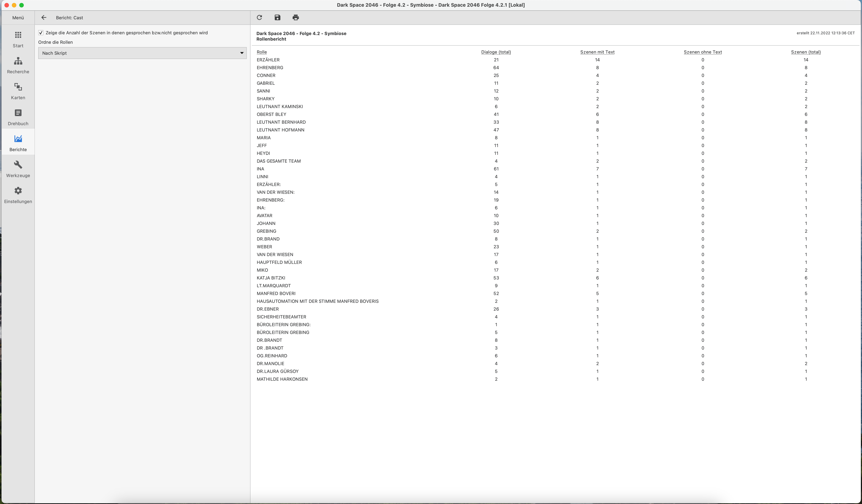Select the GABRIEL role
The image size is (862, 504).
[266, 83]
